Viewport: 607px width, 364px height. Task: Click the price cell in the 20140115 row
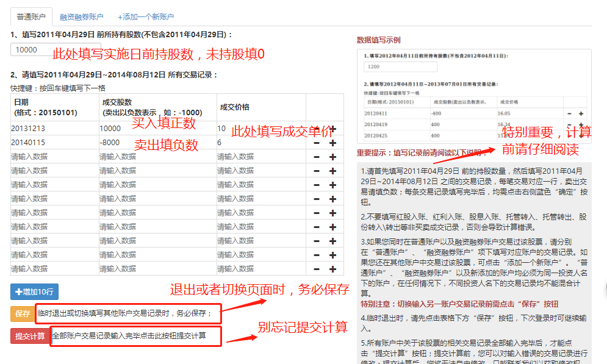pos(260,143)
